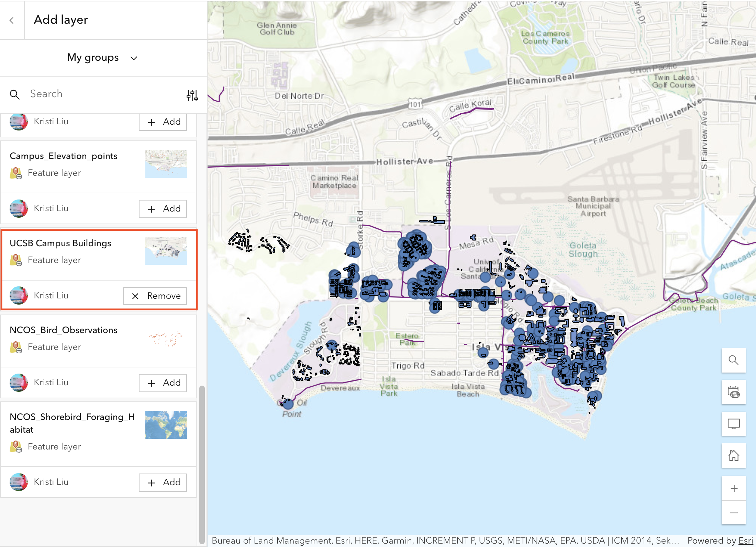
Task: Open NCOS_Bird_Observations layer title details
Action: tap(64, 330)
